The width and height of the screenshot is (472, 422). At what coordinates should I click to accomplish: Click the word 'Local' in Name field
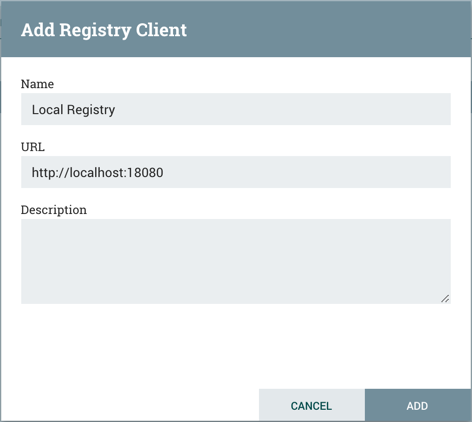click(47, 110)
